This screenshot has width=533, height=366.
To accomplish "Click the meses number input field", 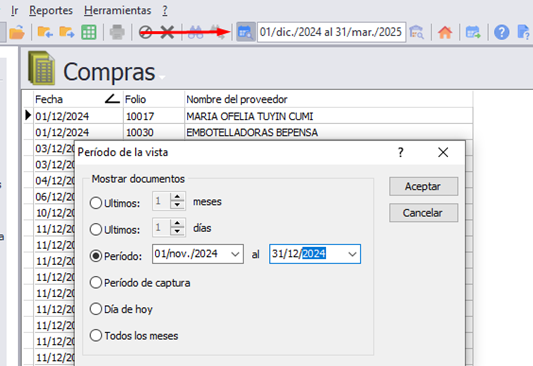I will tap(161, 201).
